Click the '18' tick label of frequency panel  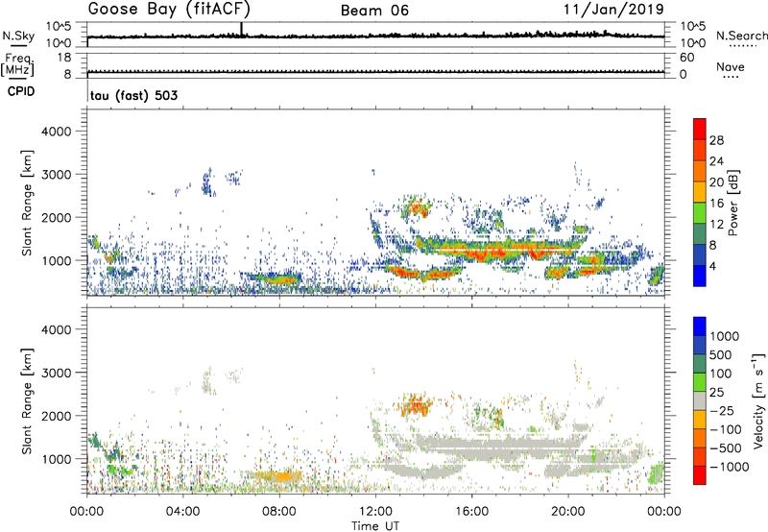coord(64,58)
